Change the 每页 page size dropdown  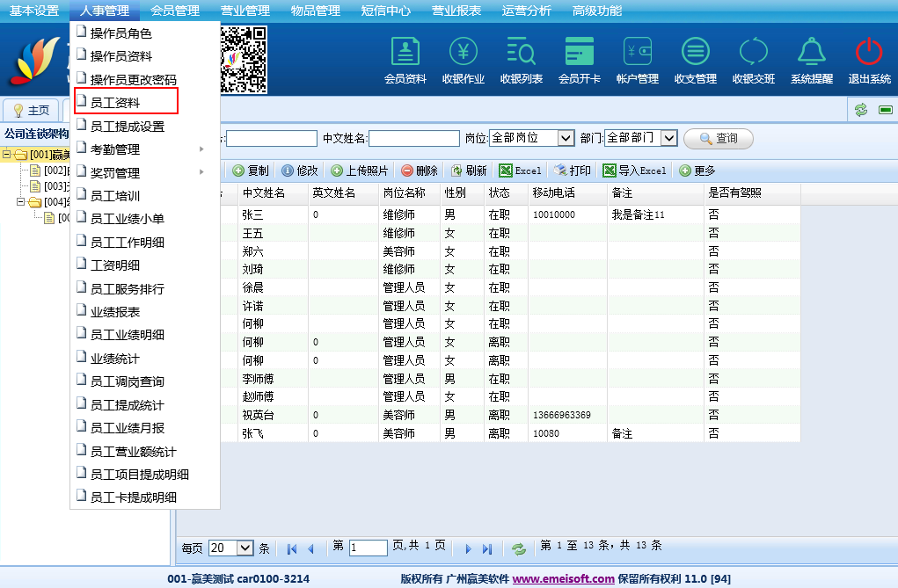231,548
